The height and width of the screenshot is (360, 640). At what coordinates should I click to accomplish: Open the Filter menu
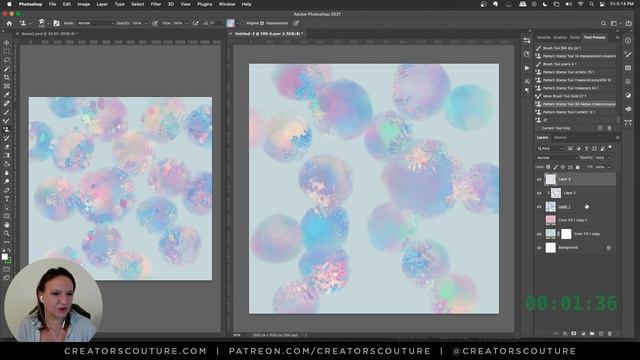click(156, 4)
